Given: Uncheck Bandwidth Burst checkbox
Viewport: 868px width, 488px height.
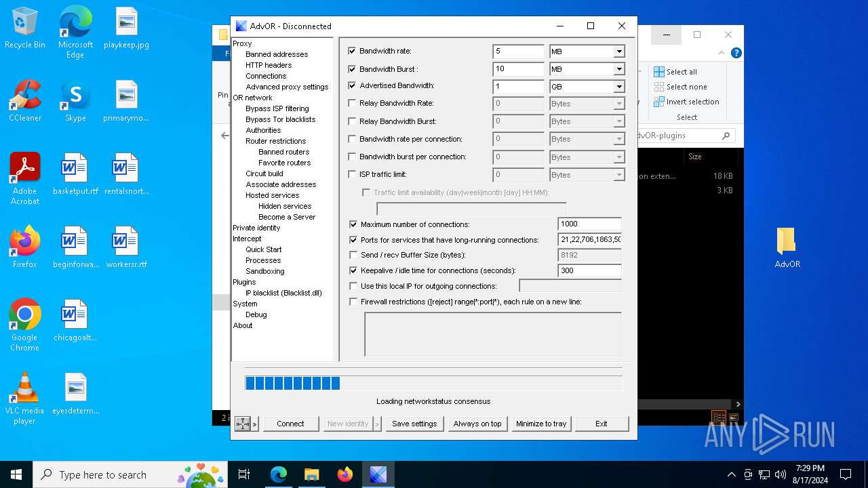Looking at the screenshot, I should (x=352, y=68).
